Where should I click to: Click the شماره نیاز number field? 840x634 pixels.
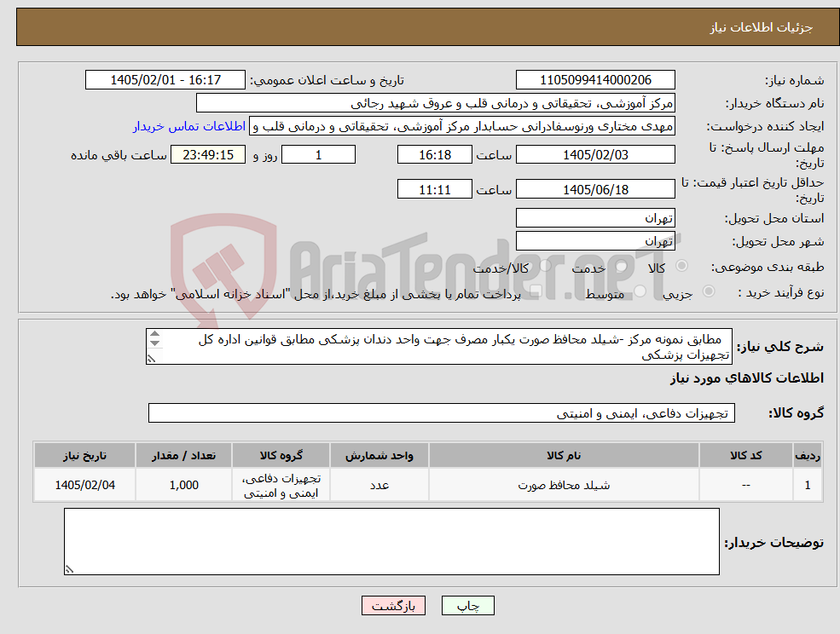click(x=595, y=80)
